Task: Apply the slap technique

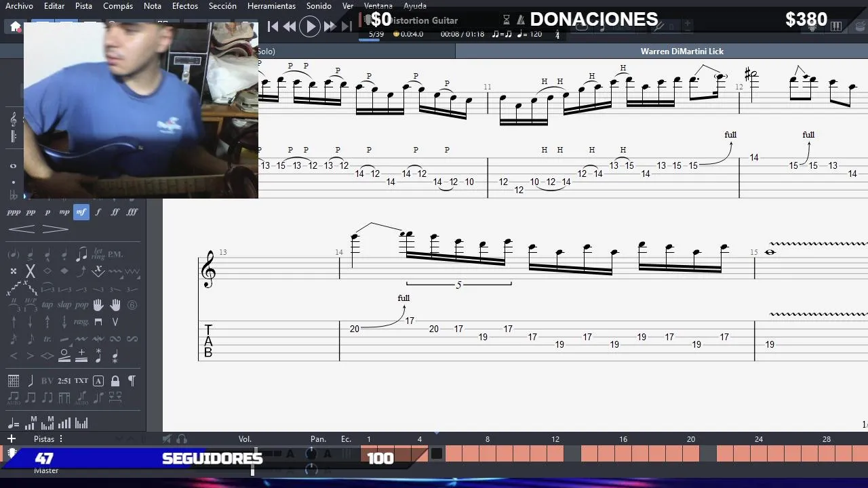Action: click(64, 305)
